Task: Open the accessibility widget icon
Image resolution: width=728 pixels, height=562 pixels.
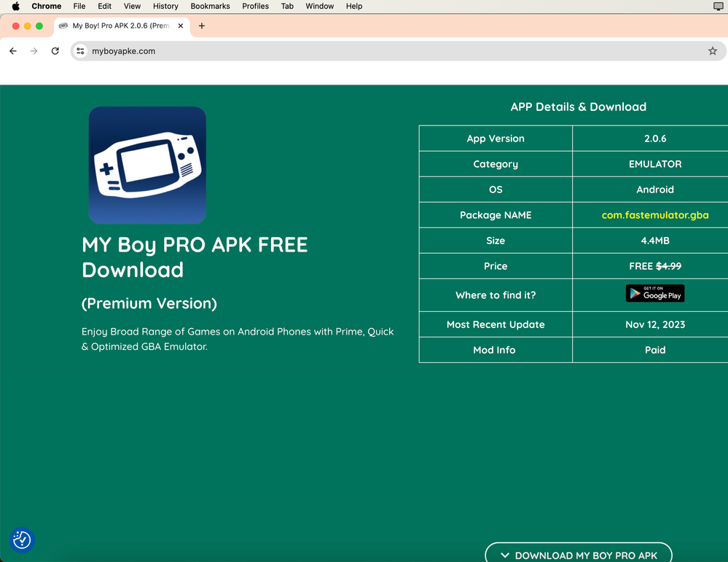Action: click(22, 539)
